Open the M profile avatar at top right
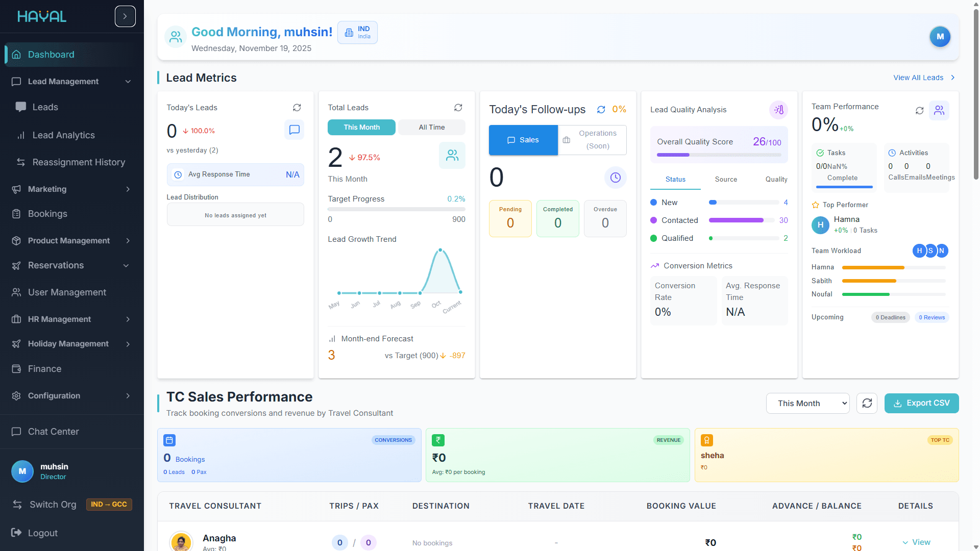 point(940,37)
